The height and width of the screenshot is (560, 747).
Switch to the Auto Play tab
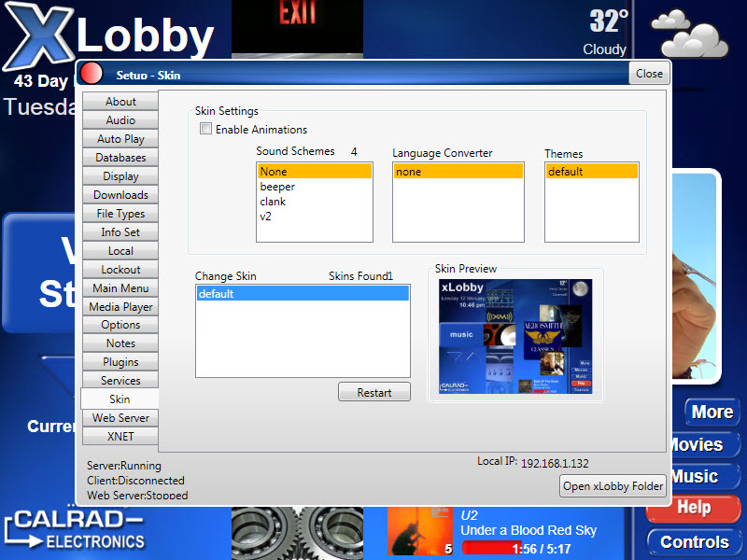[120, 138]
